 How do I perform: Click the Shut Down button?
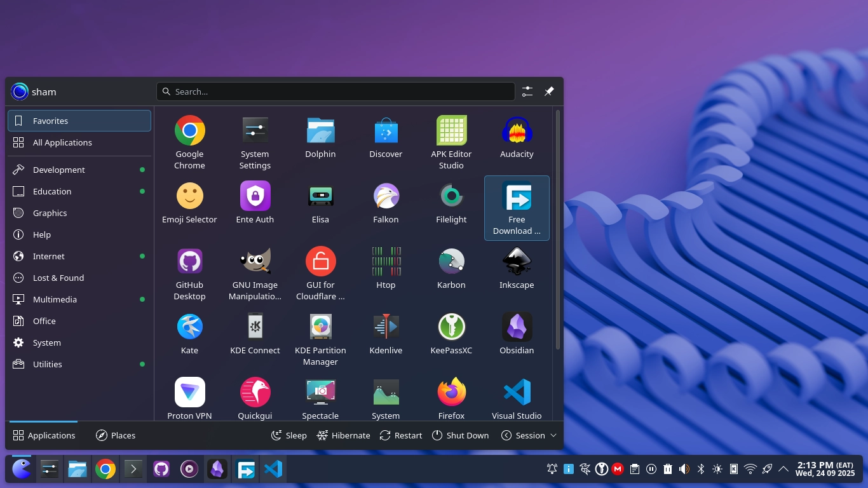(461, 435)
